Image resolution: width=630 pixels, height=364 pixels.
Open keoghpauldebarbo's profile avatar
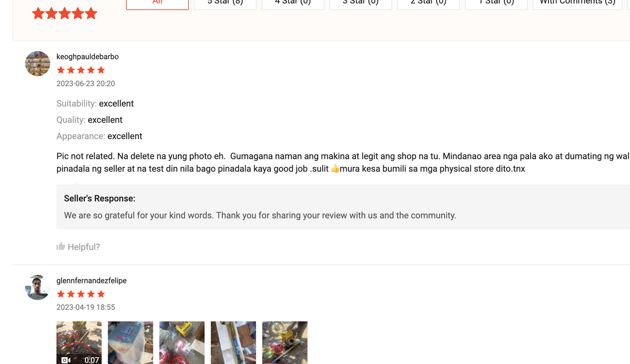point(37,64)
